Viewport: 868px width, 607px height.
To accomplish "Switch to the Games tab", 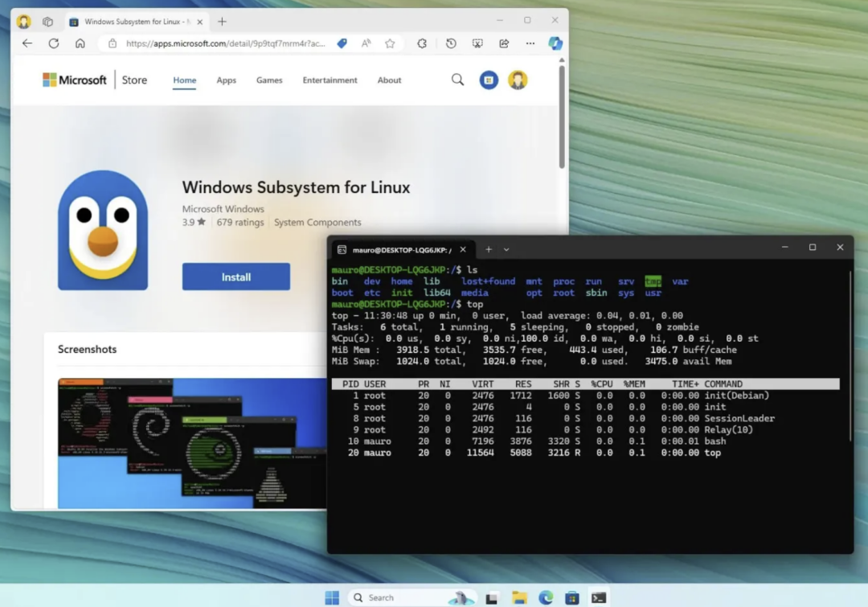I will [269, 80].
